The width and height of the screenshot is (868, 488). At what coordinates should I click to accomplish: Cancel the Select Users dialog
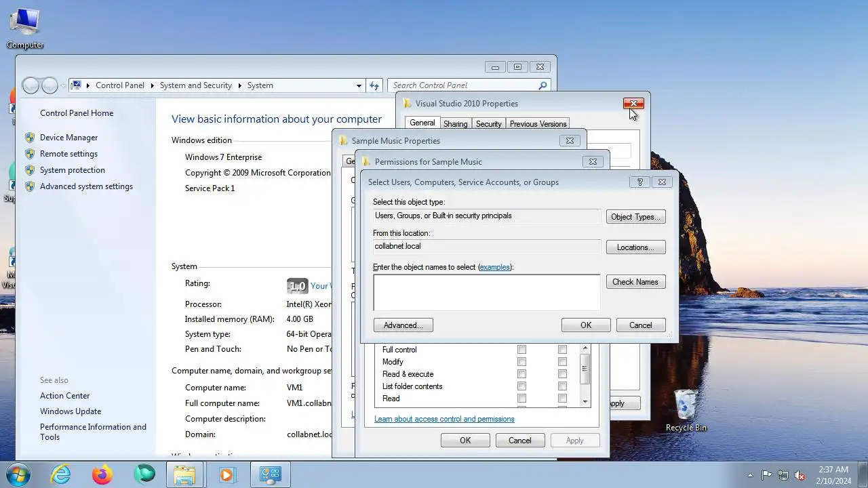point(640,325)
